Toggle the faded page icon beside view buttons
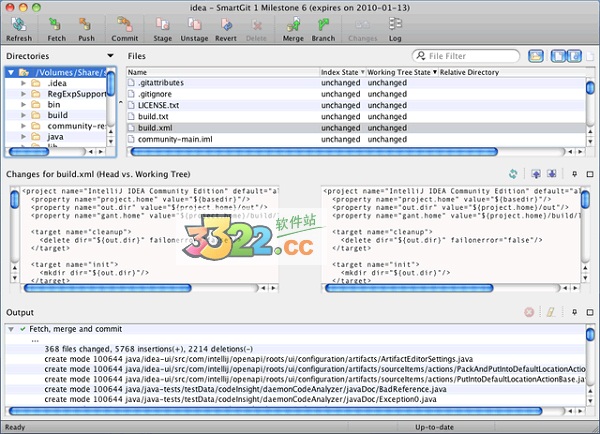Image resolution: width=600 pixels, height=434 pixels. pyautogui.click(x=590, y=56)
